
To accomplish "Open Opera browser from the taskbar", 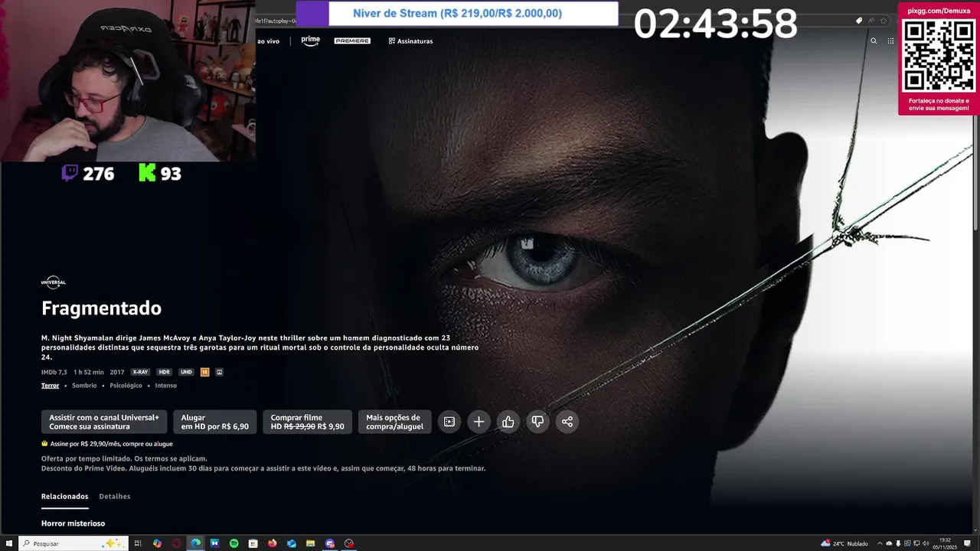I will [176, 543].
